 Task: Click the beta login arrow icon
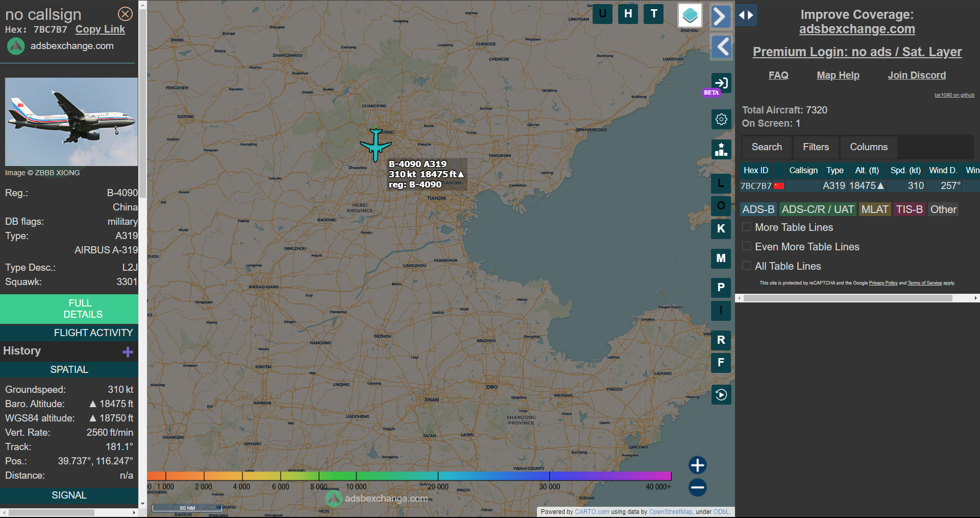[x=721, y=83]
